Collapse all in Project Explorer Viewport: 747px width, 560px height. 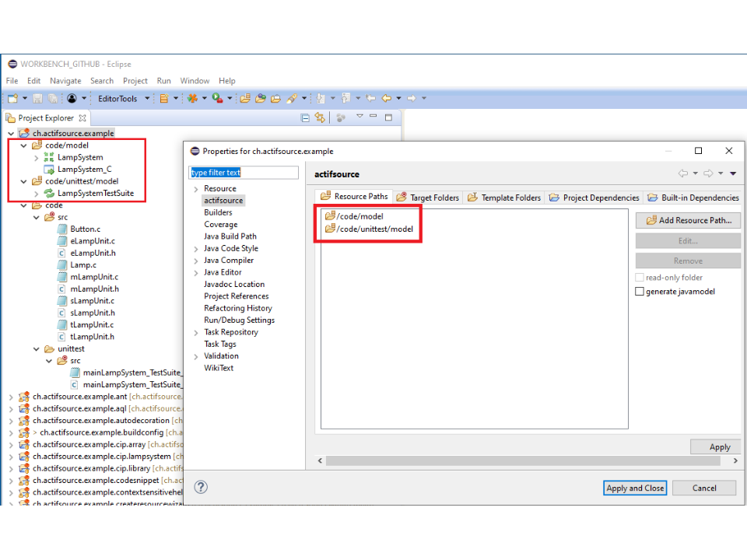[x=305, y=118]
